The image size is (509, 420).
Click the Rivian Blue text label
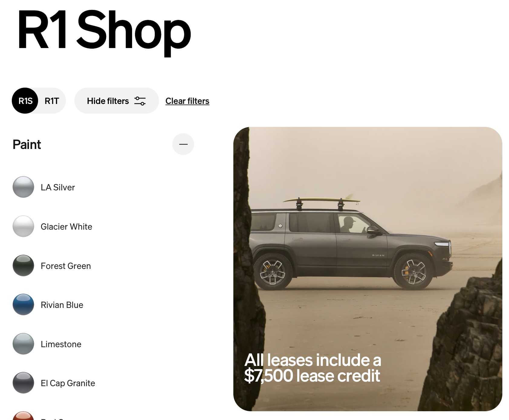pyautogui.click(x=62, y=305)
